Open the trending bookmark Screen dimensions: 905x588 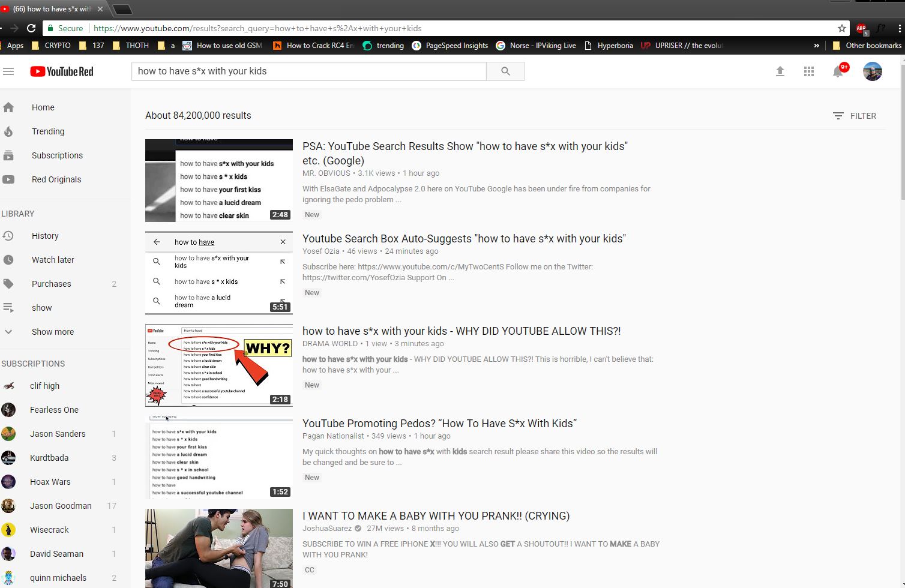click(x=383, y=46)
